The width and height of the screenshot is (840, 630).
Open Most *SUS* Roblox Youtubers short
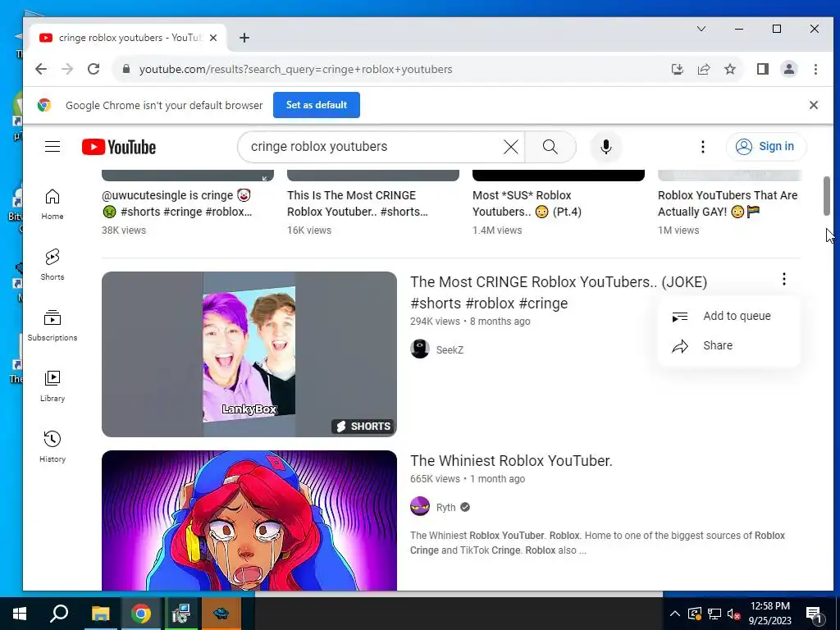[527, 203]
